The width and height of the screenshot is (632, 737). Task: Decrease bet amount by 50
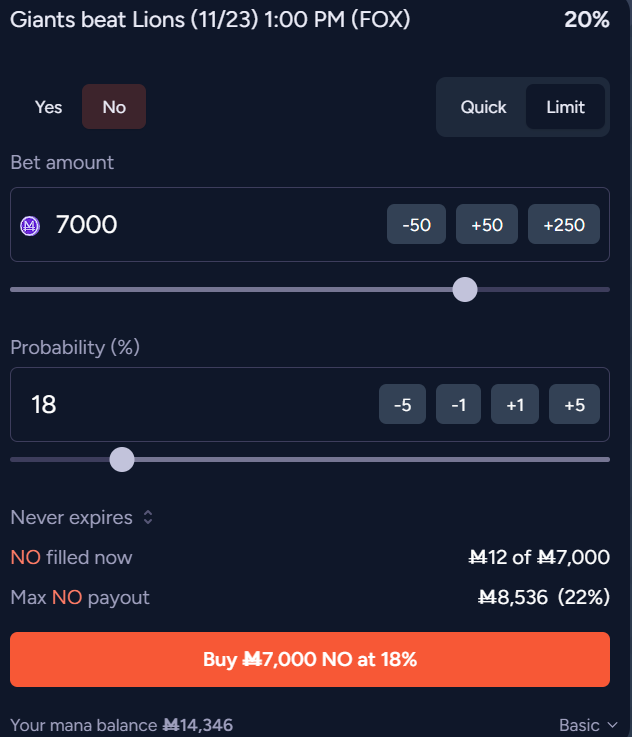pyautogui.click(x=416, y=225)
